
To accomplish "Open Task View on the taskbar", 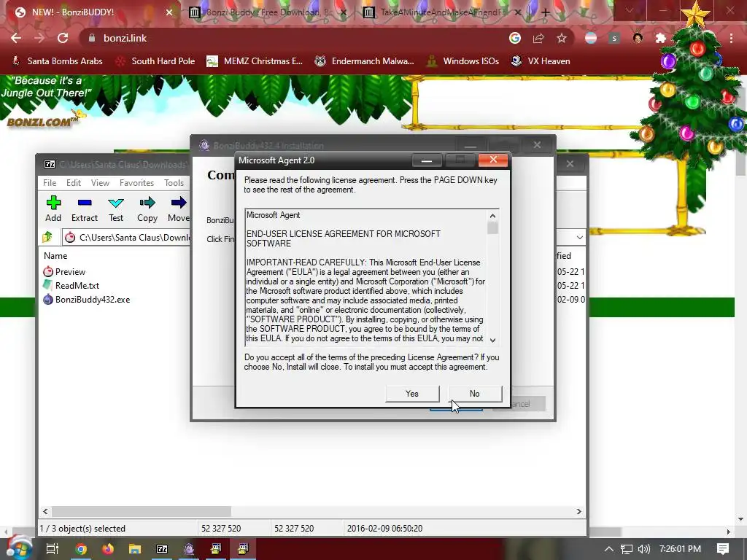I will click(x=52, y=549).
